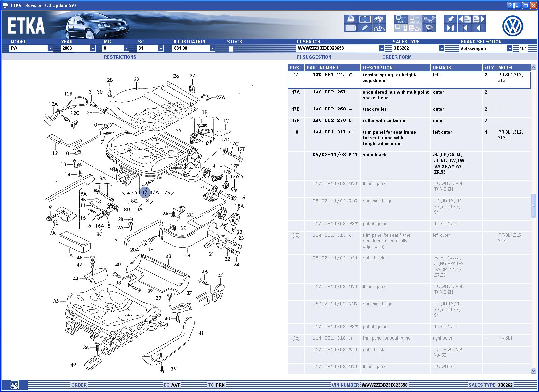Click the FI SUGGESTION link
Screen dimensions: 539x392
[314, 57]
